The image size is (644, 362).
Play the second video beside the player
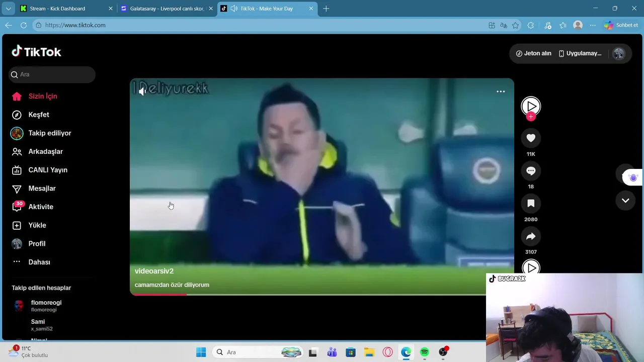pyautogui.click(x=531, y=267)
